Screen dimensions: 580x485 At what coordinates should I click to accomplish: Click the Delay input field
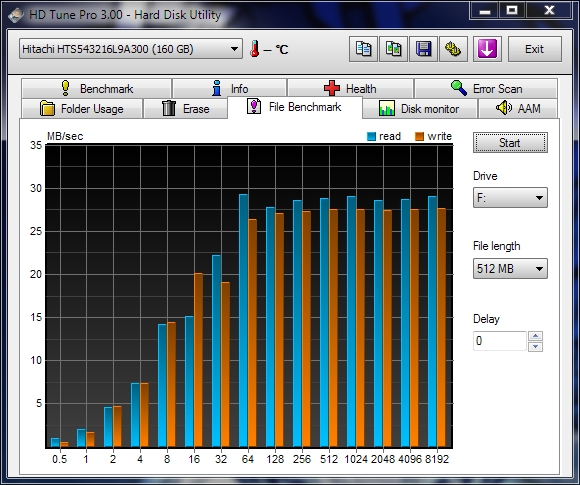pyautogui.click(x=500, y=341)
